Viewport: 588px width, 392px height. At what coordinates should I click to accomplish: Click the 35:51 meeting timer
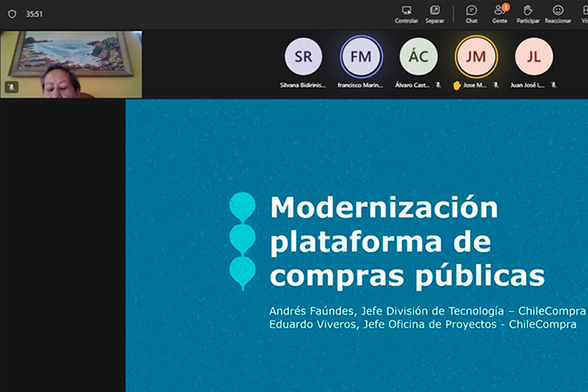[x=34, y=14]
